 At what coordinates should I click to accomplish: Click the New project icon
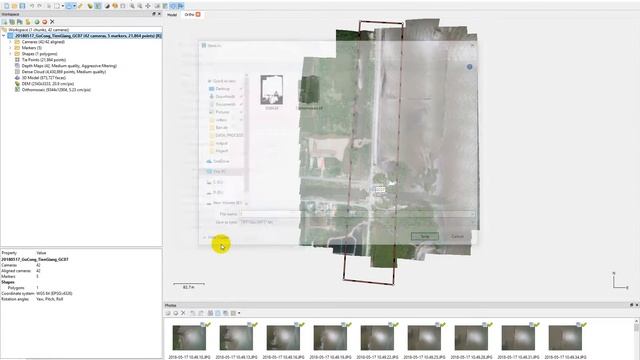click(7, 6)
